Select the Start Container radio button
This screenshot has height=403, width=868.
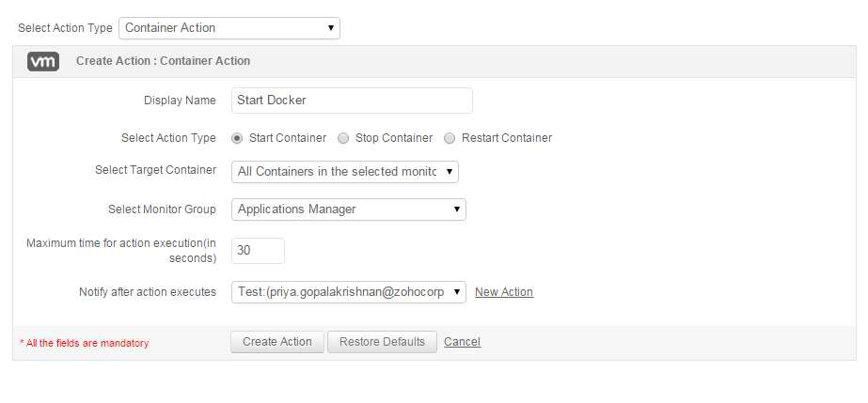pyautogui.click(x=237, y=138)
